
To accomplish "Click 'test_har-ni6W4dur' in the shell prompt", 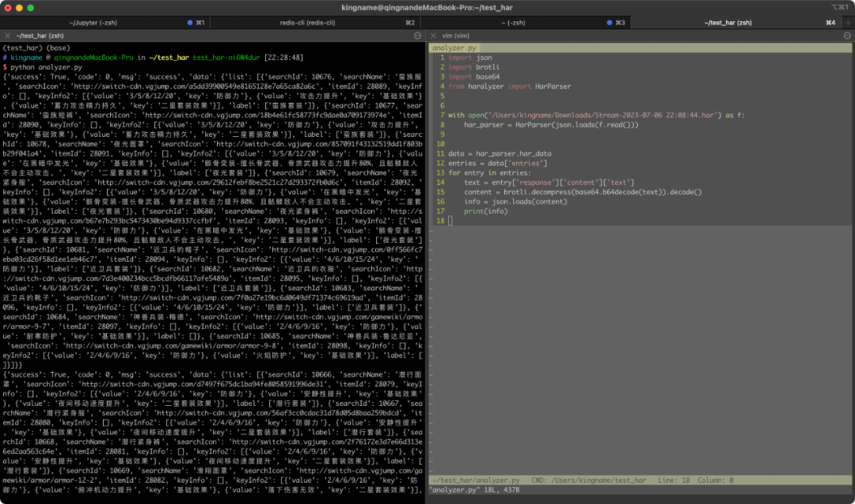I will (x=226, y=57).
